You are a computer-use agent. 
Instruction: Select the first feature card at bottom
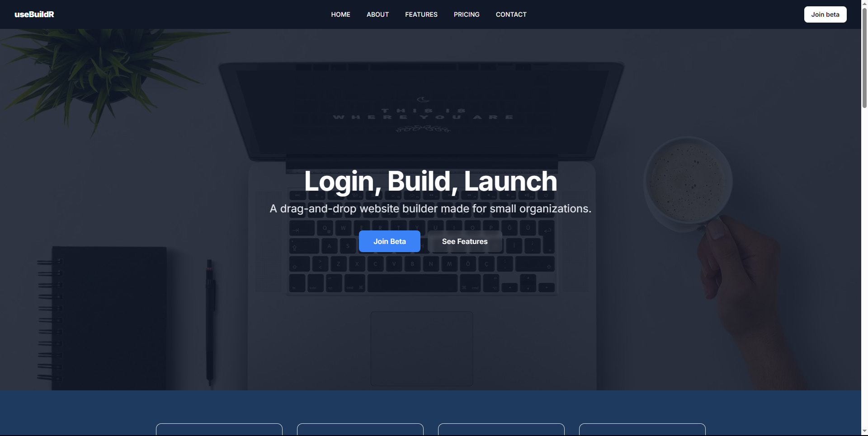tap(219, 430)
